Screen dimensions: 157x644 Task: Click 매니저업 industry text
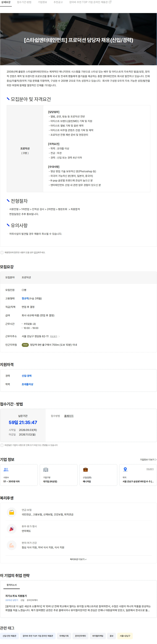click(x=87, y=481)
